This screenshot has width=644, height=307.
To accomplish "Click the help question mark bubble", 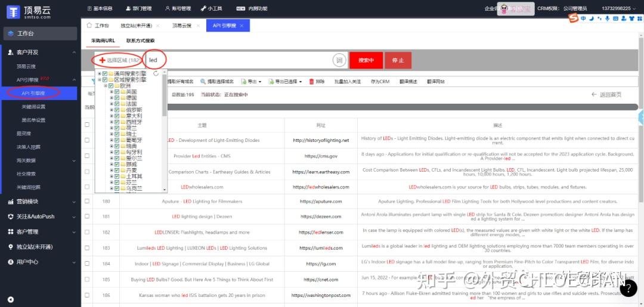I will 628,288.
